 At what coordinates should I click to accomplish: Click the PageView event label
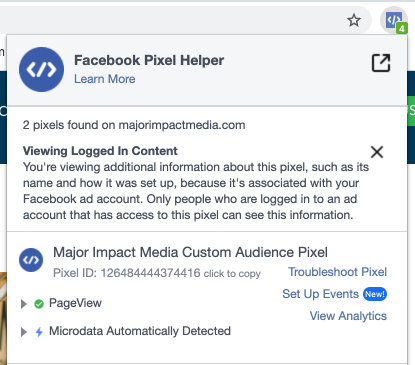click(x=75, y=303)
